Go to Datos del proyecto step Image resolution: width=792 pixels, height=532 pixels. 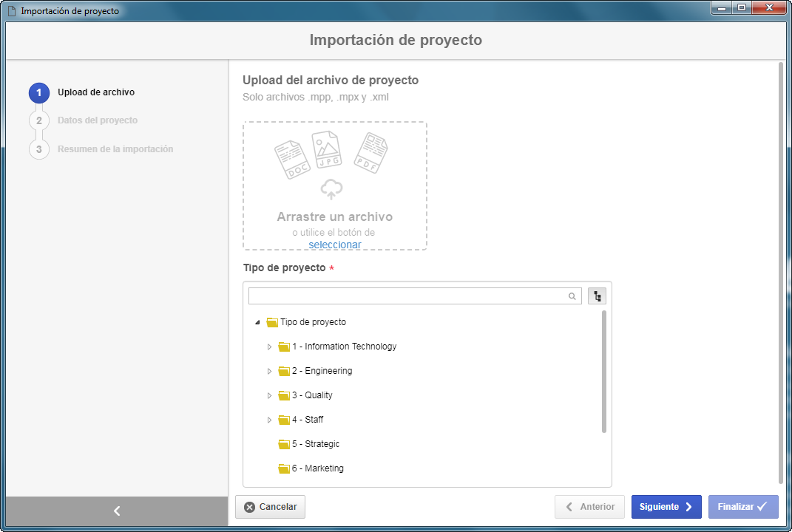coord(98,120)
